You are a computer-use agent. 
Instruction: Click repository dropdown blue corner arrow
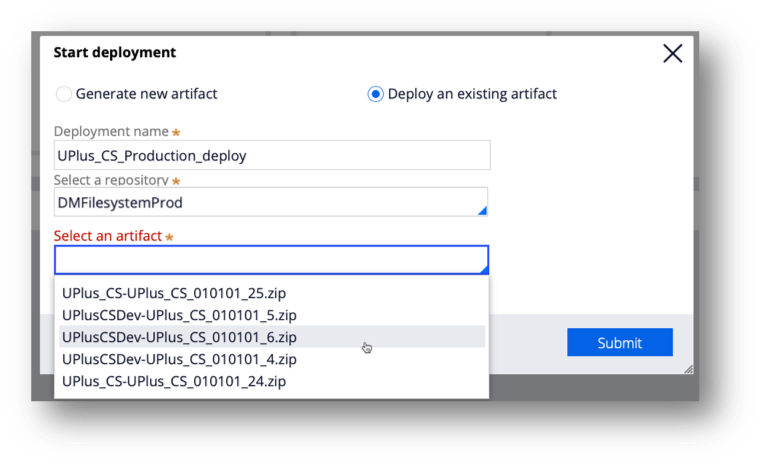482,210
